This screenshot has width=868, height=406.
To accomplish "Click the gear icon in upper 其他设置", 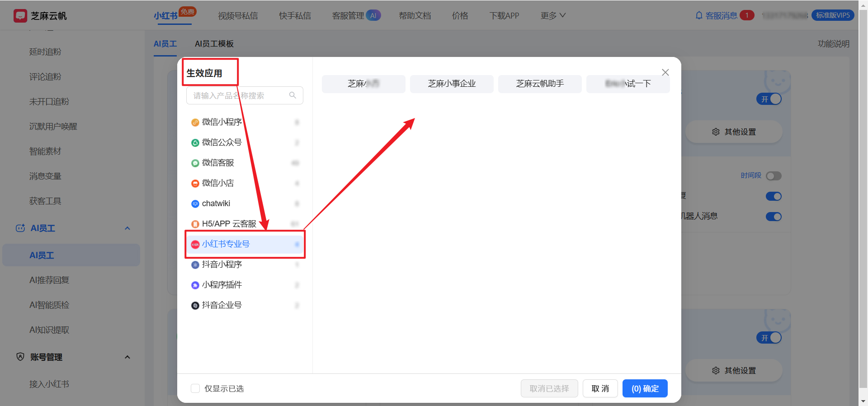I will (716, 132).
